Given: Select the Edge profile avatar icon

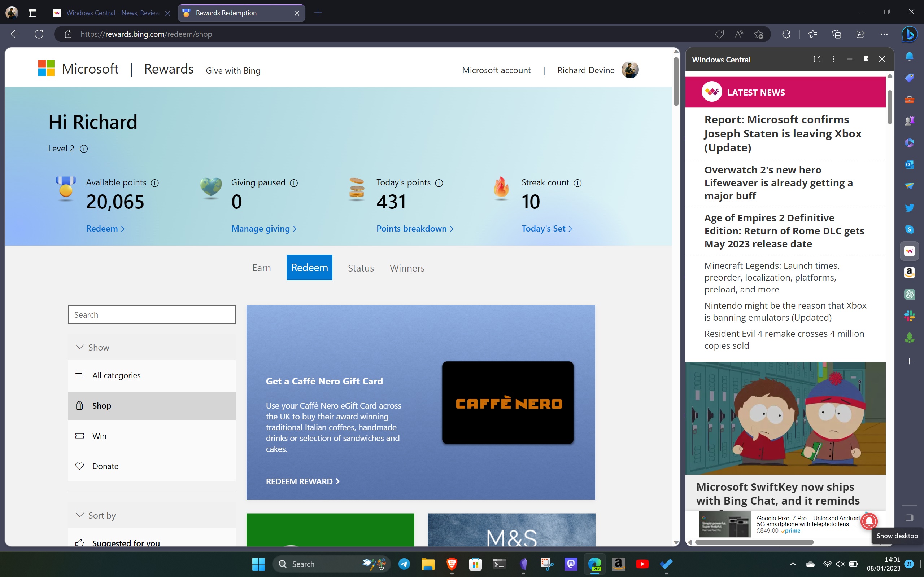Looking at the screenshot, I should pos(12,13).
